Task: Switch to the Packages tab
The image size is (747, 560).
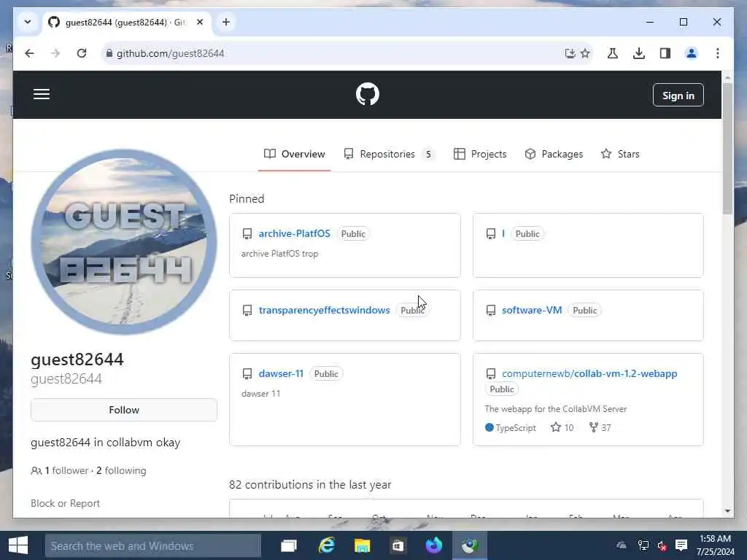Action: (x=554, y=154)
